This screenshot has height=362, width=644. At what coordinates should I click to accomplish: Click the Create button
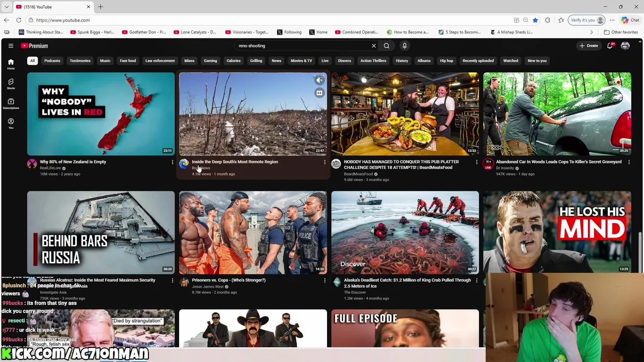coord(589,46)
